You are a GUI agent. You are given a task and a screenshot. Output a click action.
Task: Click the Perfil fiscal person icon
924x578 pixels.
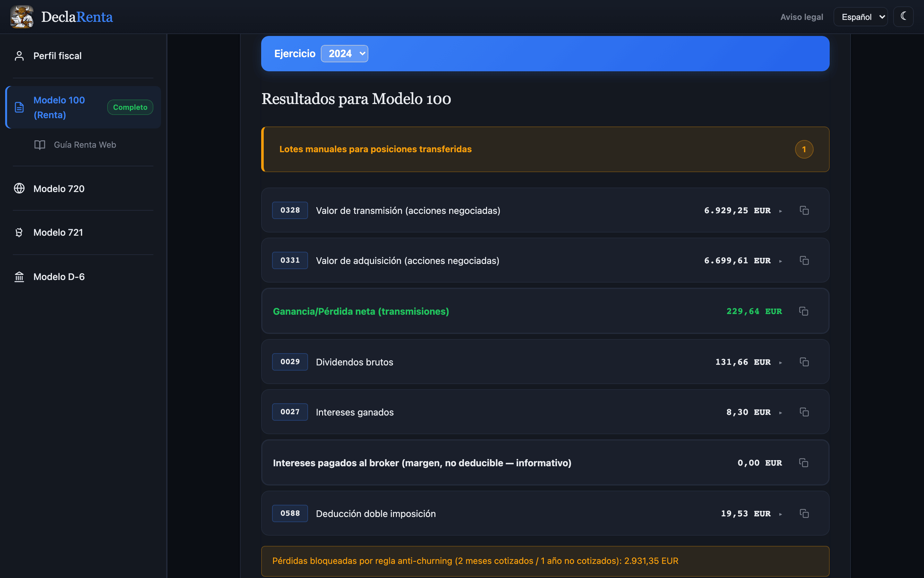pos(19,56)
